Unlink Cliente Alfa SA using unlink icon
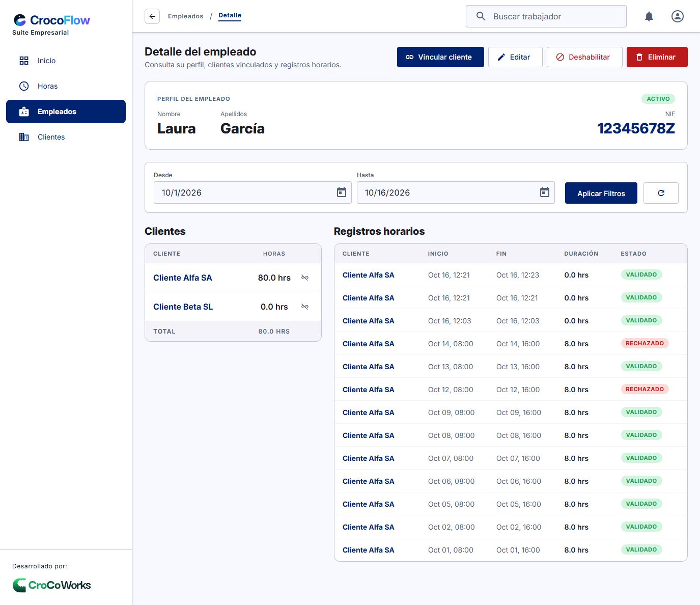 [305, 278]
